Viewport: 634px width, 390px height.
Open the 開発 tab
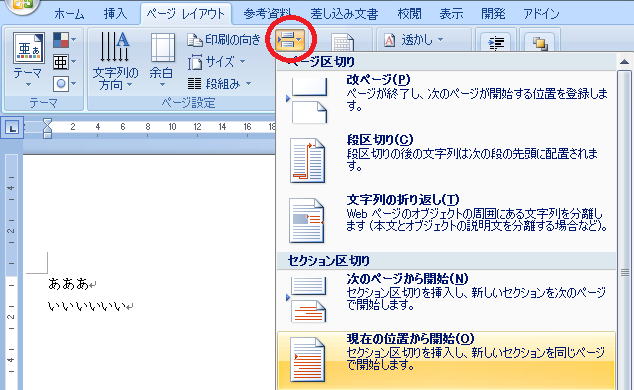pyautogui.click(x=493, y=14)
